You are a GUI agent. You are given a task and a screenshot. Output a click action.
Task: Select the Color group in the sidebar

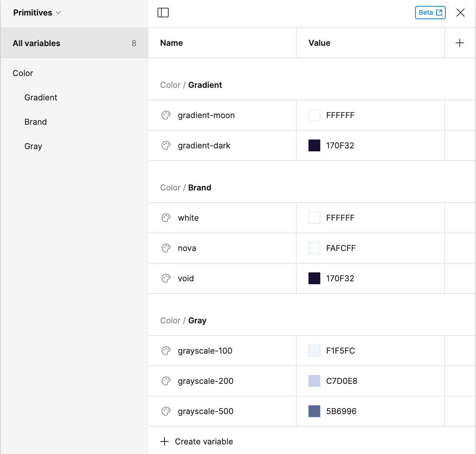(23, 73)
